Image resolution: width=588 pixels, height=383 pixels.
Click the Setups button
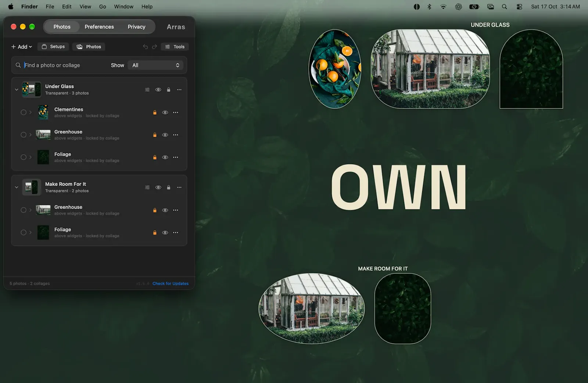pos(53,47)
